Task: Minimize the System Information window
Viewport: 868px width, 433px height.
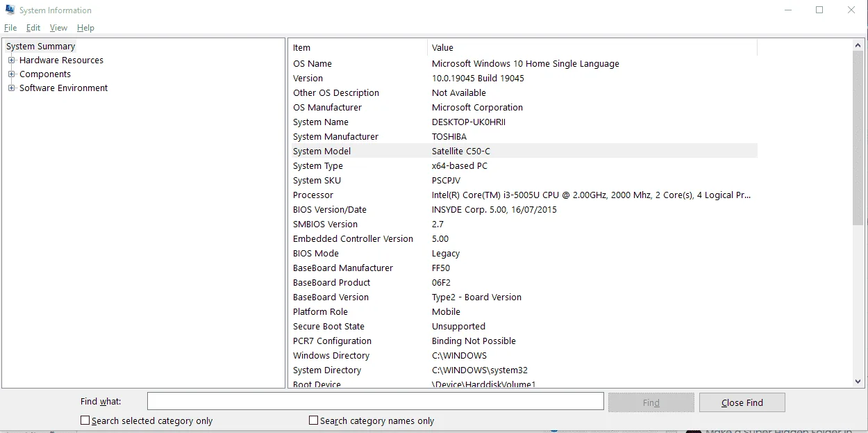Action: coord(787,10)
